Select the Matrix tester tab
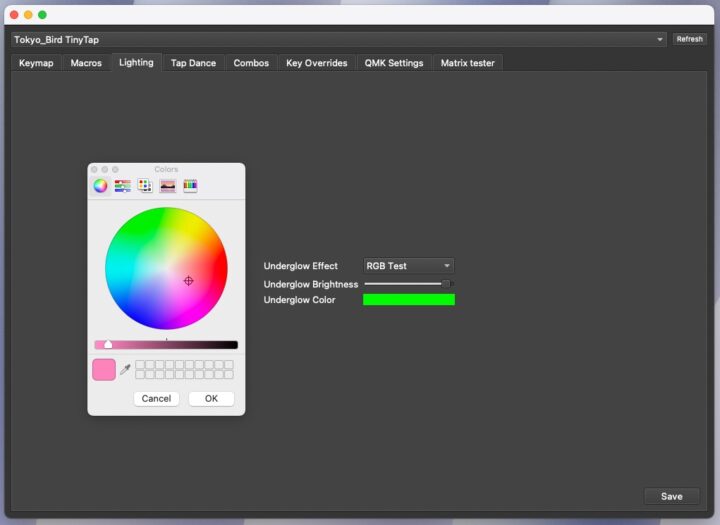This screenshot has width=720, height=525. point(467,63)
